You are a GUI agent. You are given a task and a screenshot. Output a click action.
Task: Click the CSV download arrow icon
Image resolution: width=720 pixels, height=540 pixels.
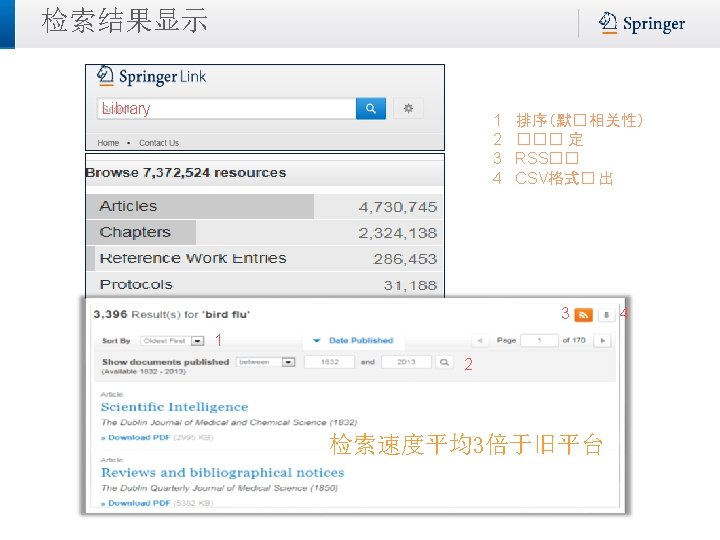pos(606,315)
